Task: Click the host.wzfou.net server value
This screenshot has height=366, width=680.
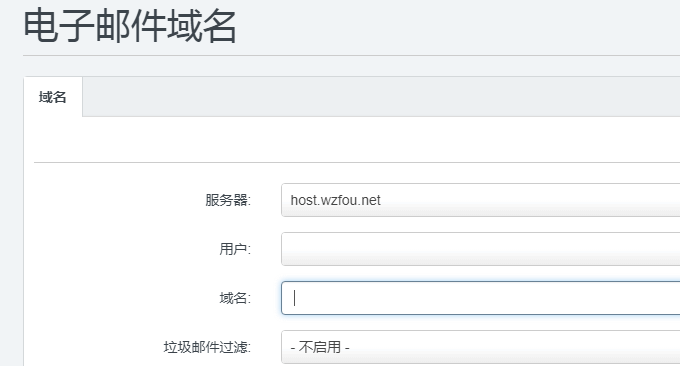Action: click(x=335, y=200)
